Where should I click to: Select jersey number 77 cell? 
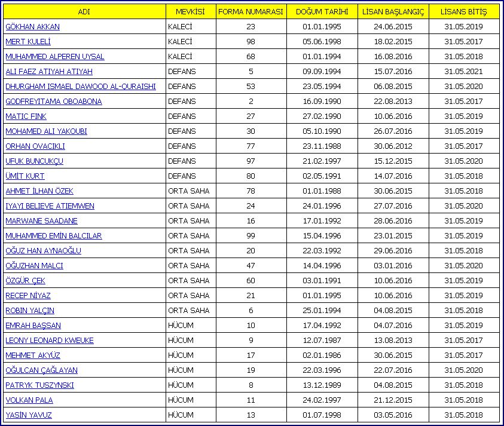(251, 146)
